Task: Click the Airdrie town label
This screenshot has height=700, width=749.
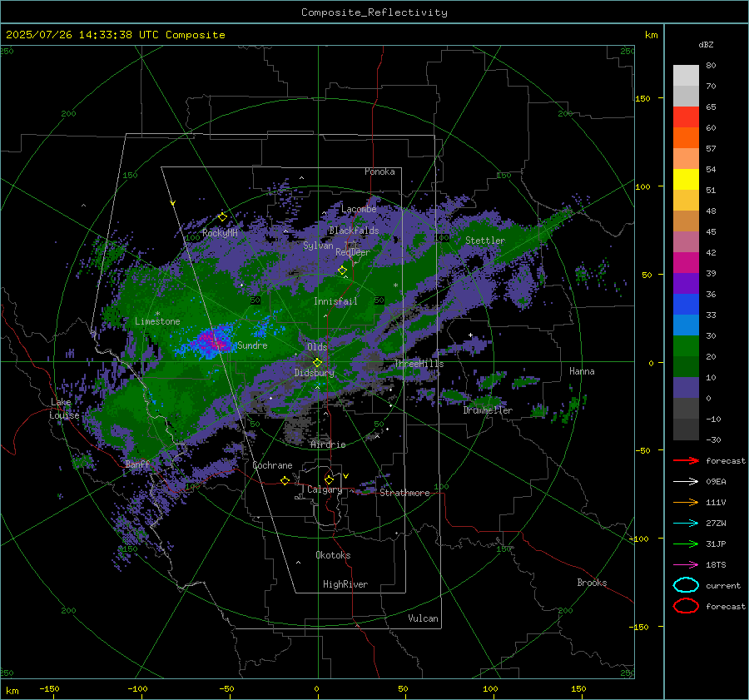Action: click(328, 444)
